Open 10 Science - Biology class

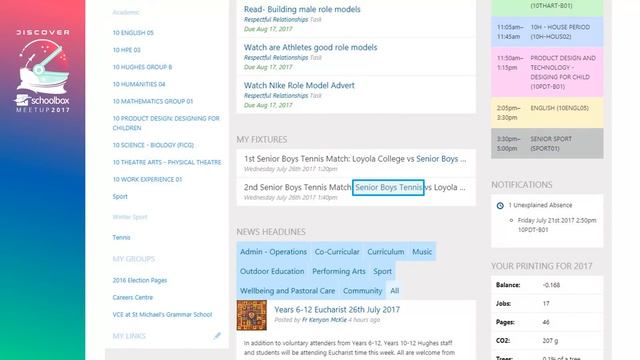pyautogui.click(x=153, y=145)
